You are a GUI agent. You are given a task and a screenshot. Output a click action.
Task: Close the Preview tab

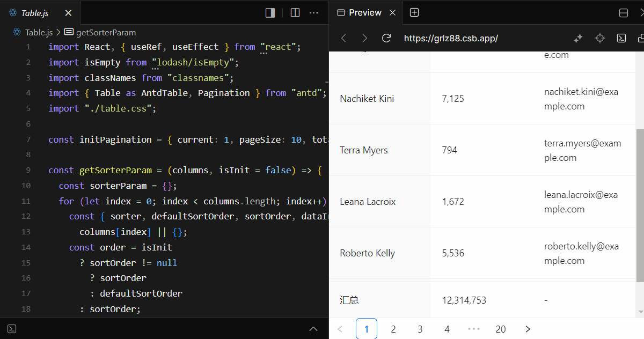point(392,13)
